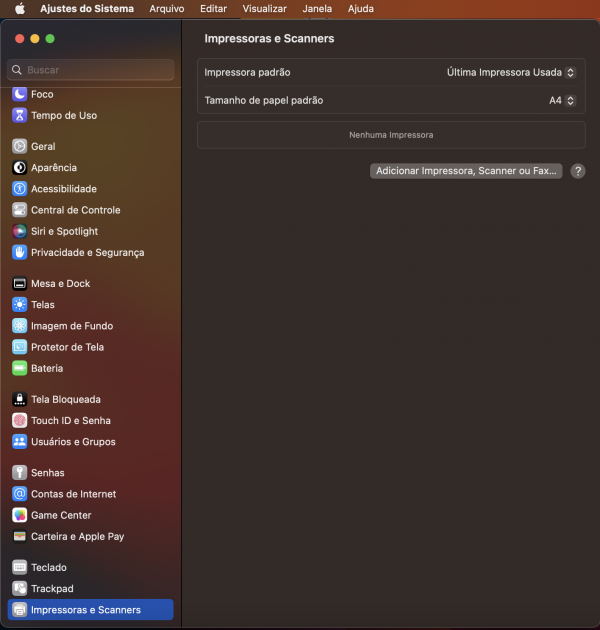Select Foco in the sidebar

coord(42,94)
